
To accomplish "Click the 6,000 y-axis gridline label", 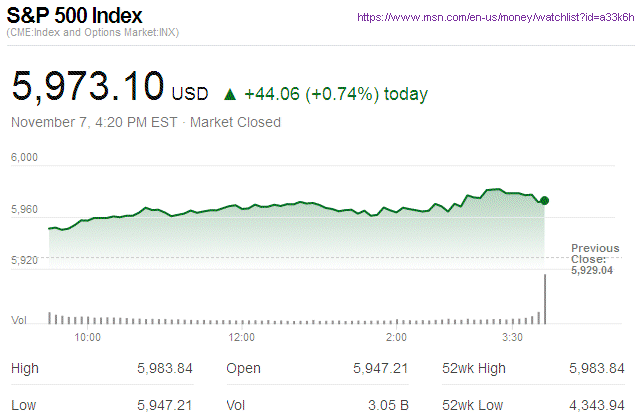I will tap(24, 157).
